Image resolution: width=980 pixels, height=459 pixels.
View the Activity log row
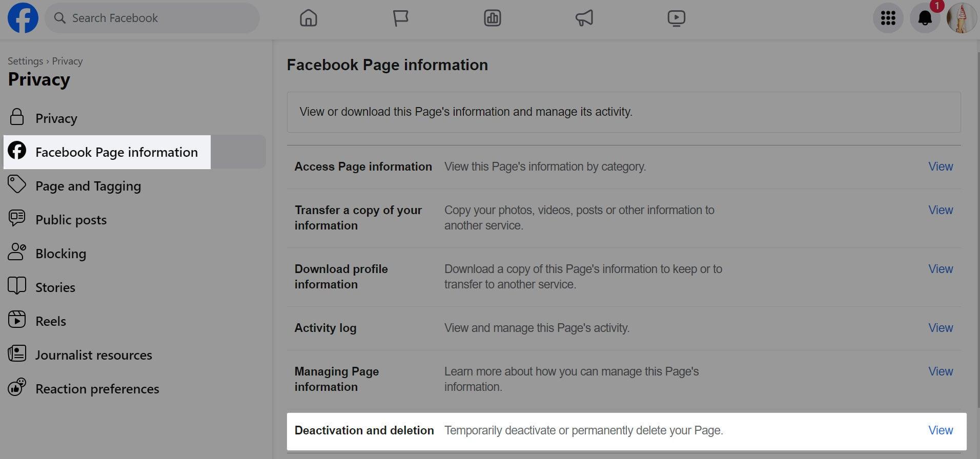pyautogui.click(x=940, y=328)
